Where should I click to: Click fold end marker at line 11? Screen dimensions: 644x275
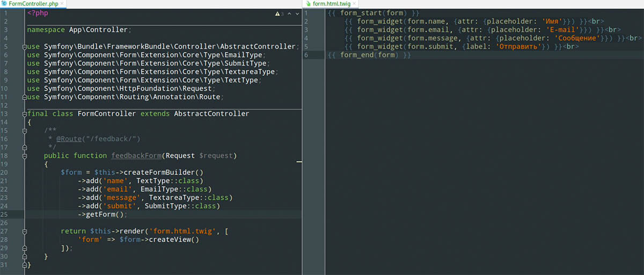25,97
